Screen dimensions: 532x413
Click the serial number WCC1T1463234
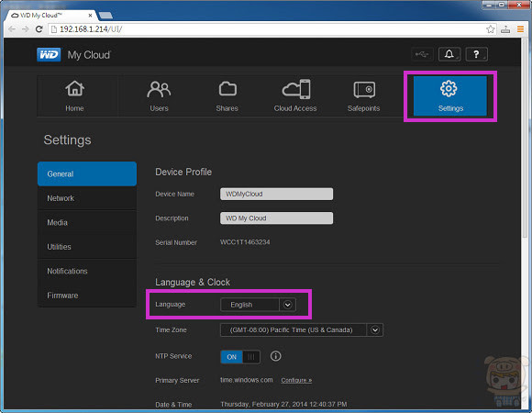pos(245,242)
